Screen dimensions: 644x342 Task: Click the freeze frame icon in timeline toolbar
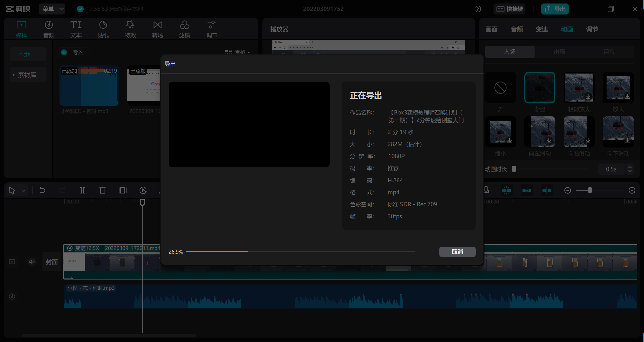(x=123, y=190)
